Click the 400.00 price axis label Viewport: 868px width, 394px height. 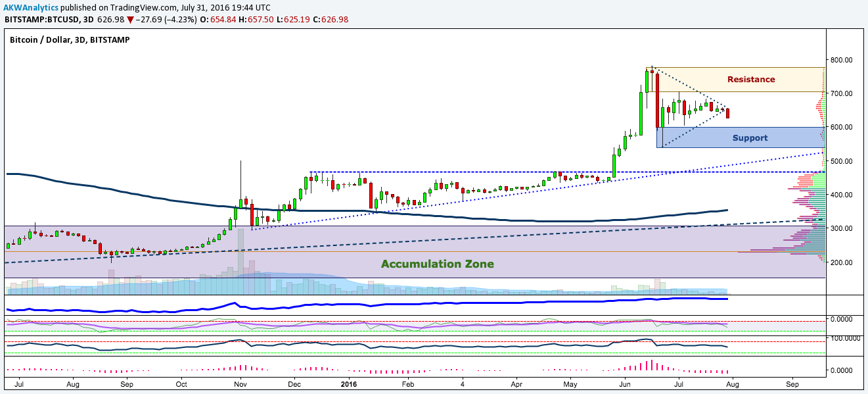click(x=840, y=195)
